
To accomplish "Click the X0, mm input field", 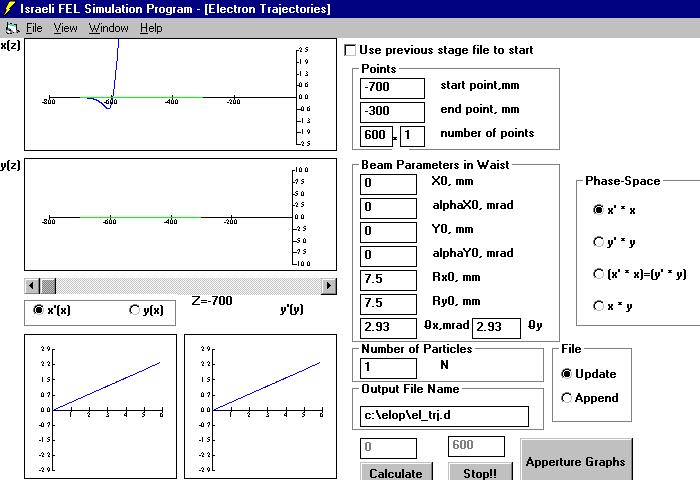I will [x=388, y=184].
